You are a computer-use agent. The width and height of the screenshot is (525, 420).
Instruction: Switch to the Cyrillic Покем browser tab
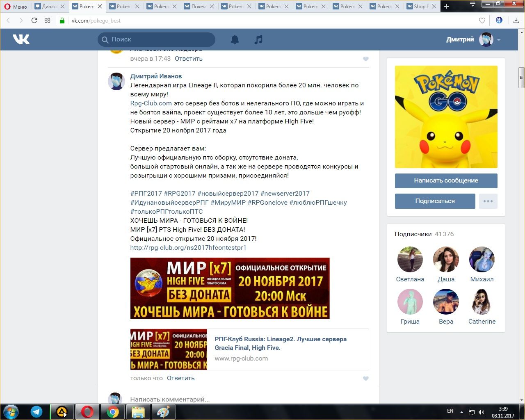pyautogui.click(x=199, y=7)
